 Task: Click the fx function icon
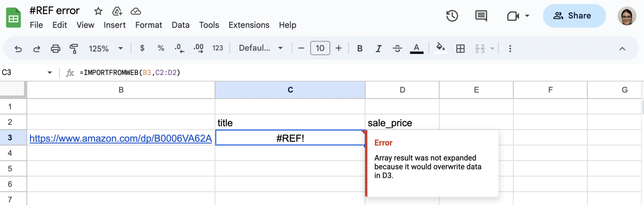70,73
